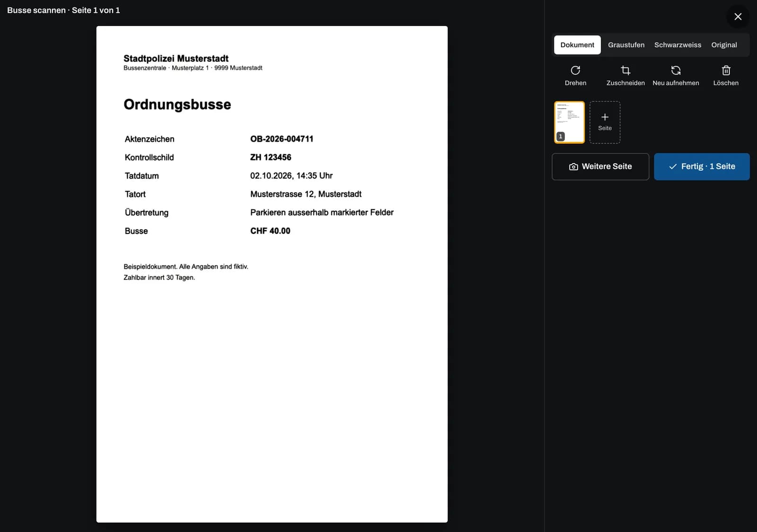The height and width of the screenshot is (532, 757).
Task: Retake the scan with Neu aufnehmen
Action: pos(676,76)
